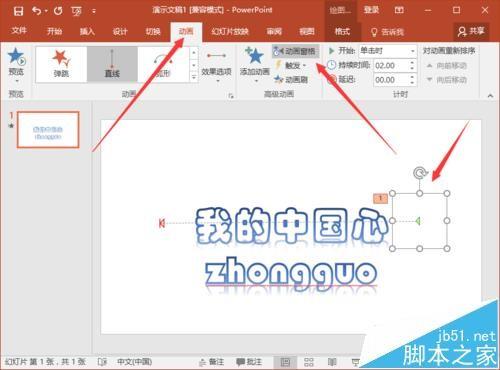The image size is (500, 370).
Task: Open 效果选项 effect options
Action: coord(216,66)
